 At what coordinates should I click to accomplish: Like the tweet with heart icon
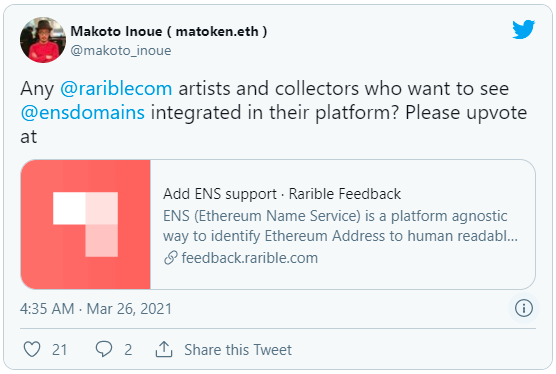[x=32, y=349]
